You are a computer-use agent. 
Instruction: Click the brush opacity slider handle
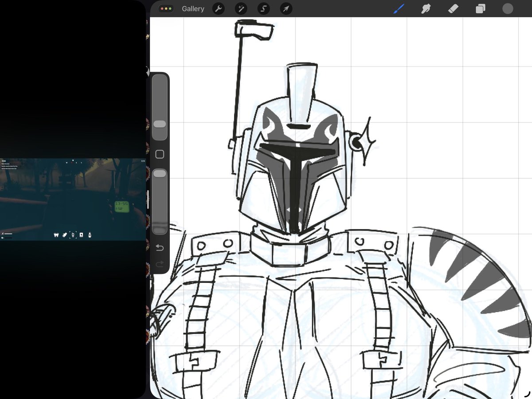[160, 174]
